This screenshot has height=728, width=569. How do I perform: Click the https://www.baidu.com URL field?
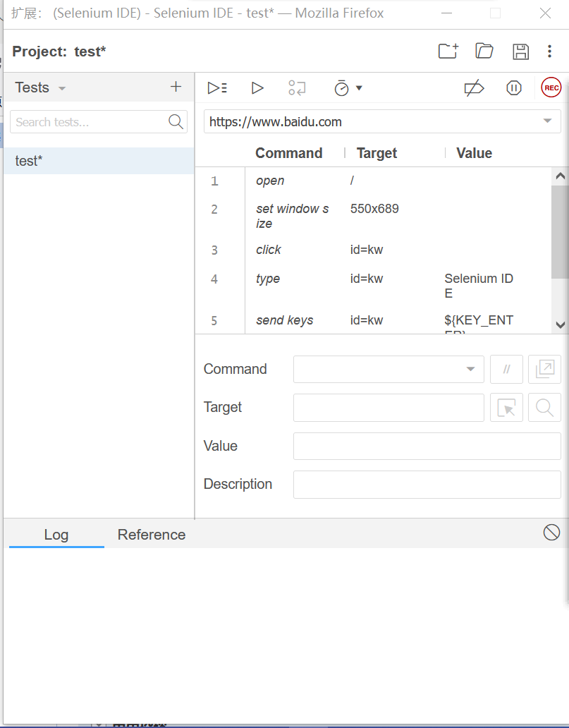[x=382, y=121]
